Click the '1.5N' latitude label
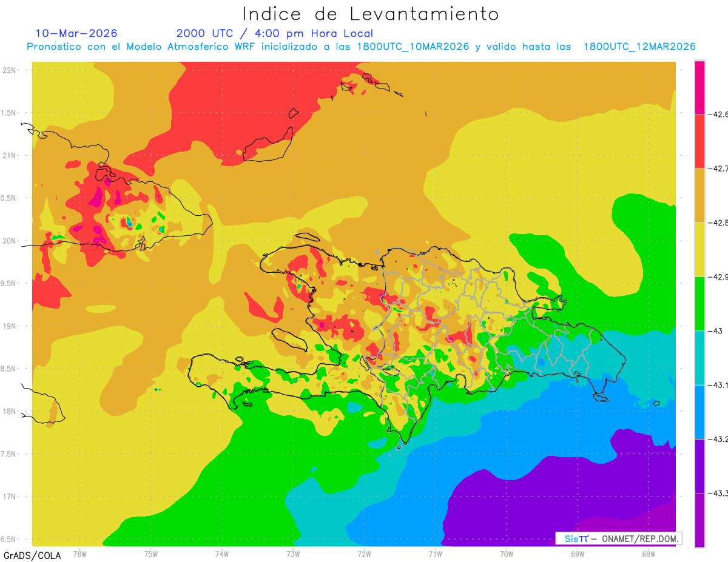The height and width of the screenshot is (562, 728). tap(8, 113)
